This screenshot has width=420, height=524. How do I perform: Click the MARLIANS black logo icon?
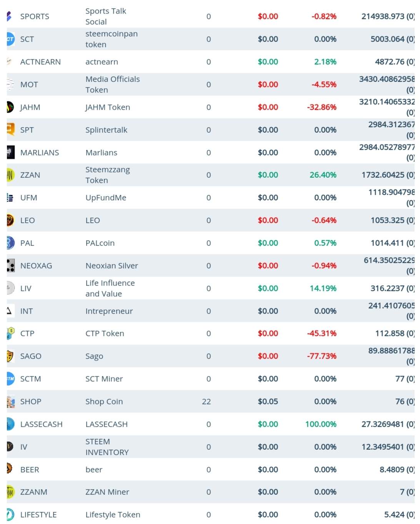[x=10, y=152]
